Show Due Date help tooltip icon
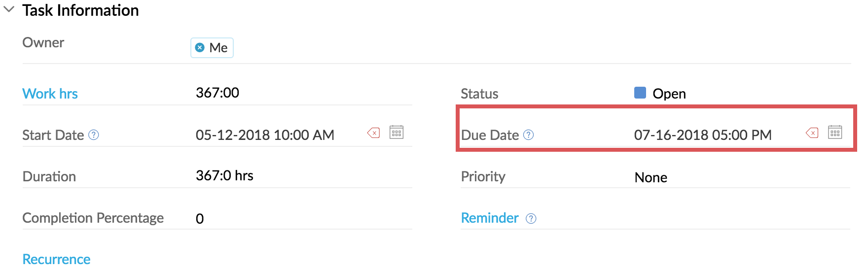Image resolution: width=868 pixels, height=270 pixels. pos(528,135)
